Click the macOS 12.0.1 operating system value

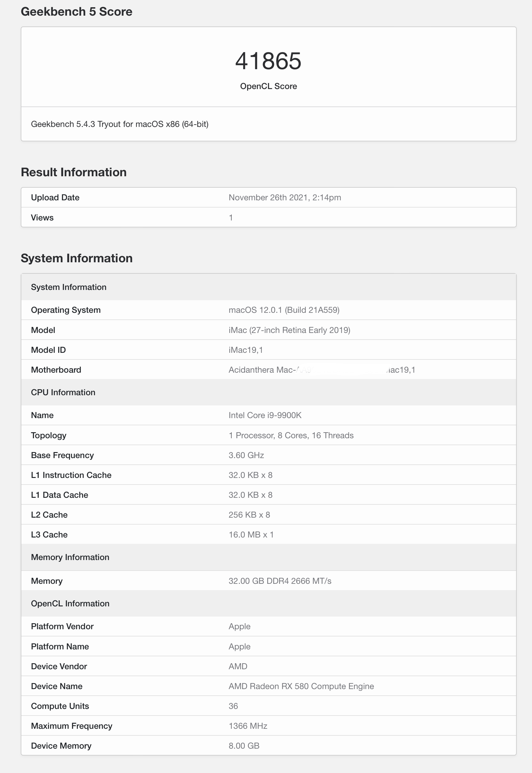[284, 310]
